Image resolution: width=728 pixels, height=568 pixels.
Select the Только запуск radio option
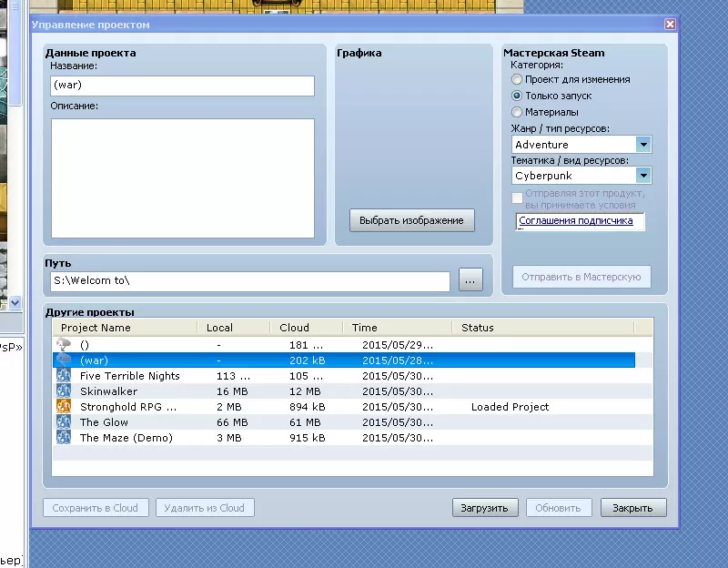[517, 96]
